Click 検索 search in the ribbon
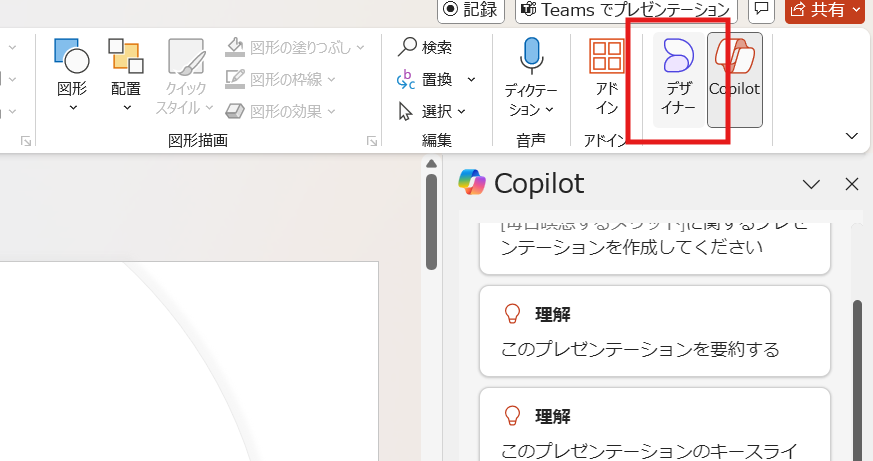 (424, 47)
